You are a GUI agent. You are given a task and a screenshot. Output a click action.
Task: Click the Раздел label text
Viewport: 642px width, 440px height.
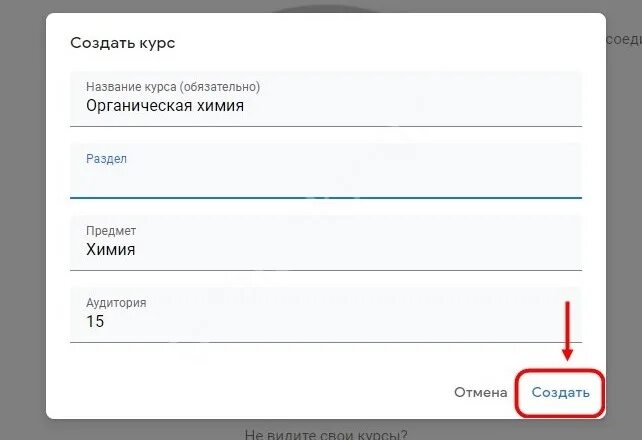[106, 159]
